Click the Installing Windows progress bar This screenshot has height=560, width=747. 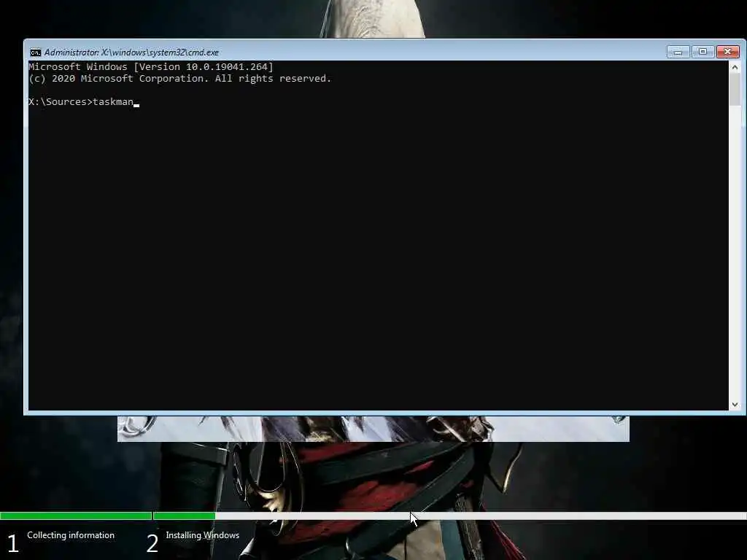pos(449,516)
